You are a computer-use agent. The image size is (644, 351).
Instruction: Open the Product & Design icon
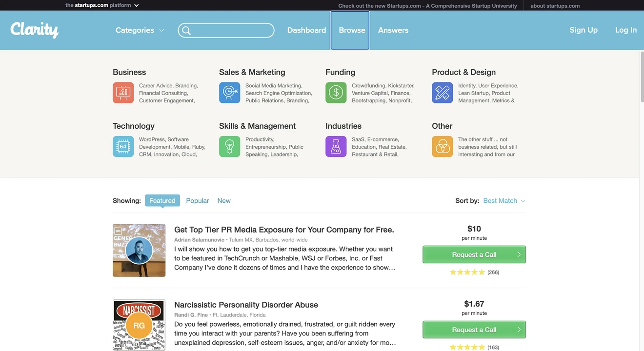442,93
